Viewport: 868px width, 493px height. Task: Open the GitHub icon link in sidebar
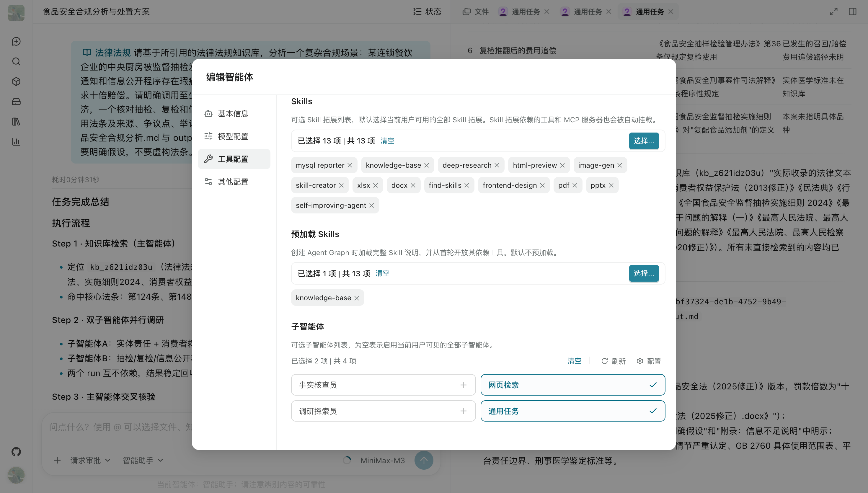16,452
